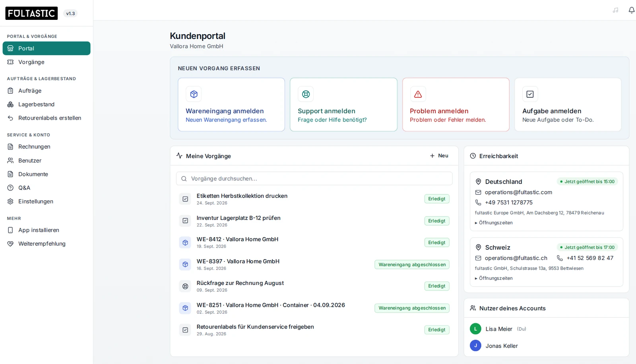Open Aufträge in the sidebar
Viewport: 636px width, 364px height.
coord(47,91)
